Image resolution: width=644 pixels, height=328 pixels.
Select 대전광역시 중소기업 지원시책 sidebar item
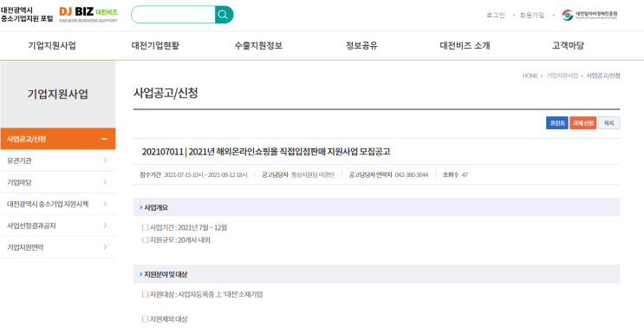(57, 204)
